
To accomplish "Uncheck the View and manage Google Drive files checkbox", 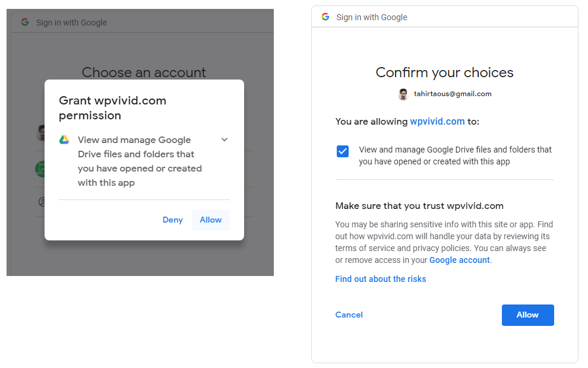I will click(x=342, y=151).
